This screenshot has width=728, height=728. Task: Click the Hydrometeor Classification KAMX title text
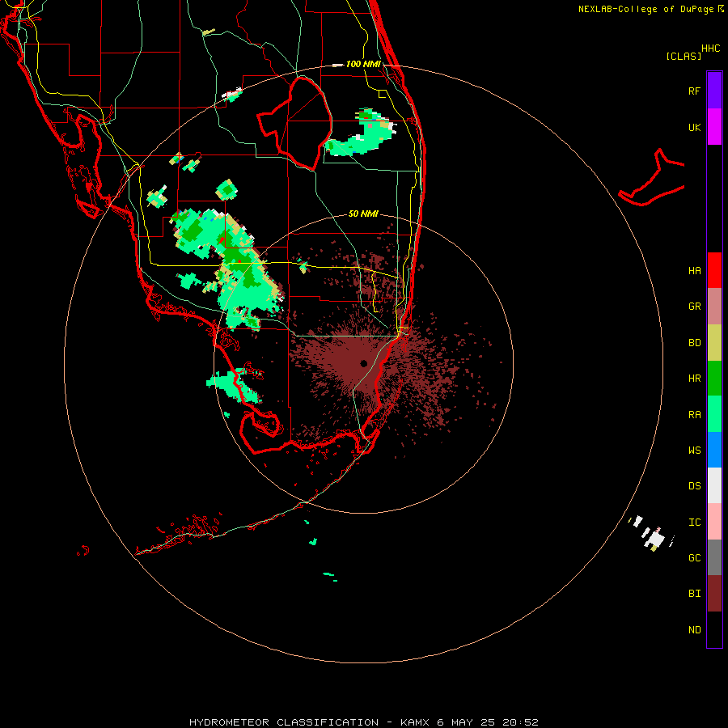point(363,722)
